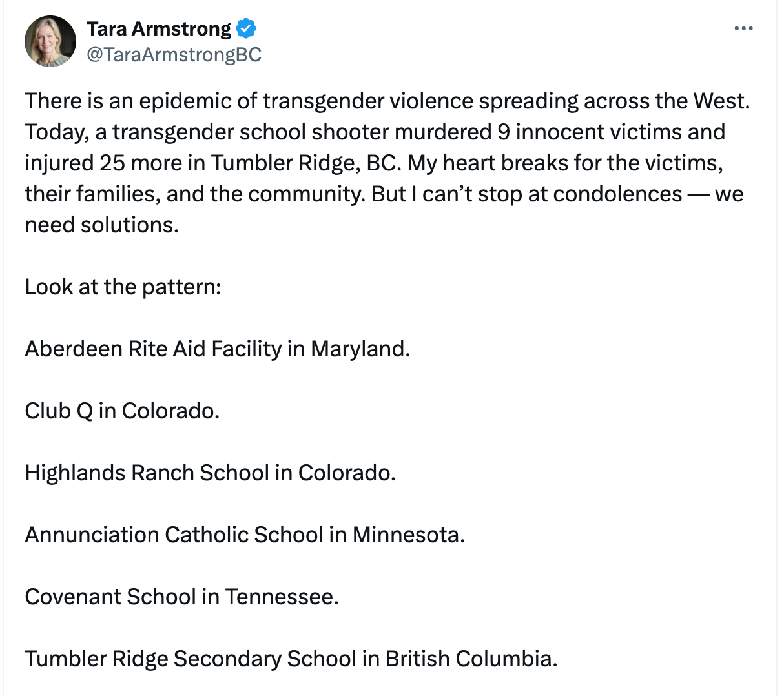Click the @TaraArmstrongBC handle
This screenshot has width=784, height=696.
(174, 55)
